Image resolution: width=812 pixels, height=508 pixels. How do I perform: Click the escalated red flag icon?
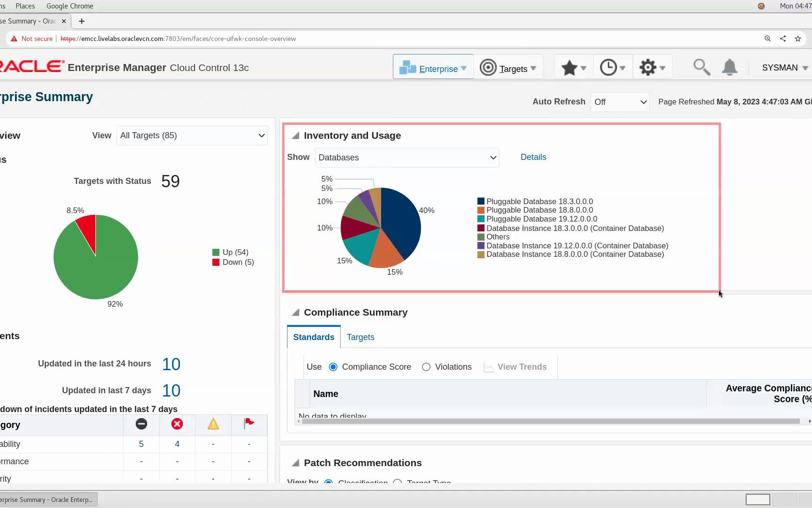coord(249,424)
